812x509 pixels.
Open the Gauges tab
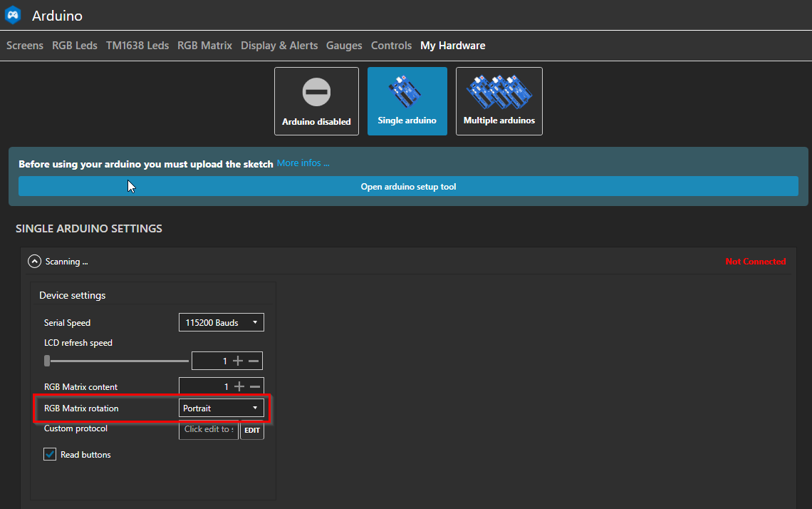344,45
